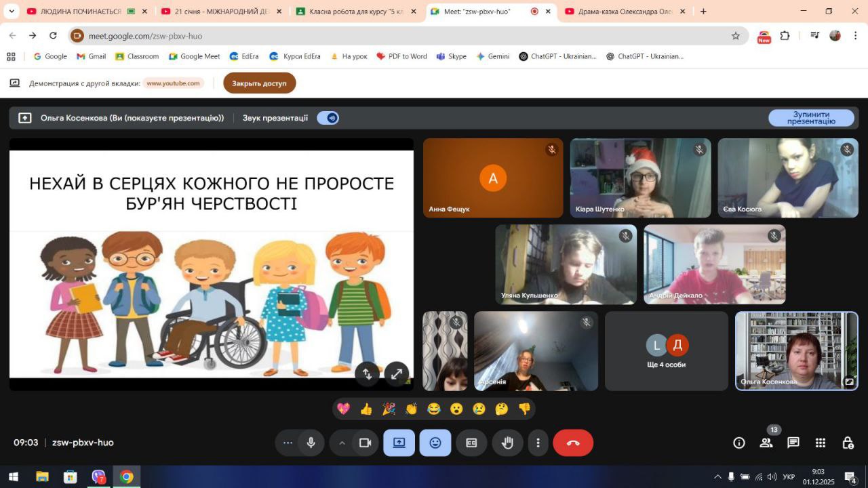Open the Gemini bookmark

coord(492,56)
